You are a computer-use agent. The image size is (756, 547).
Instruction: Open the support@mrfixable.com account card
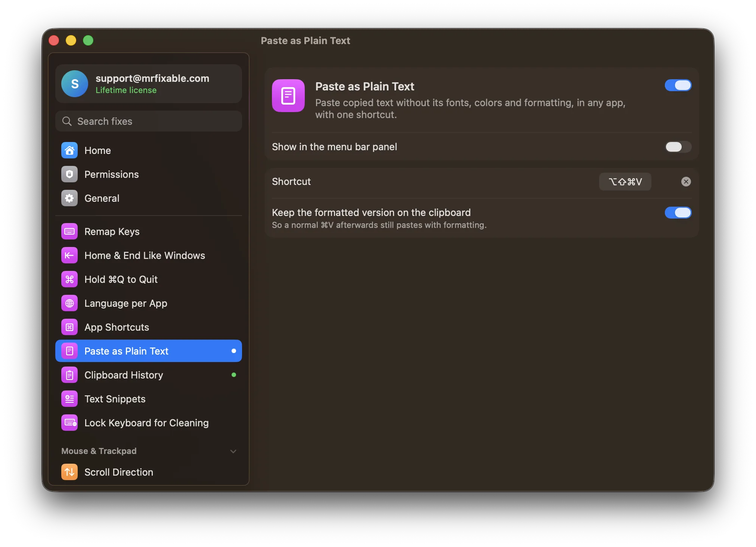coord(148,84)
